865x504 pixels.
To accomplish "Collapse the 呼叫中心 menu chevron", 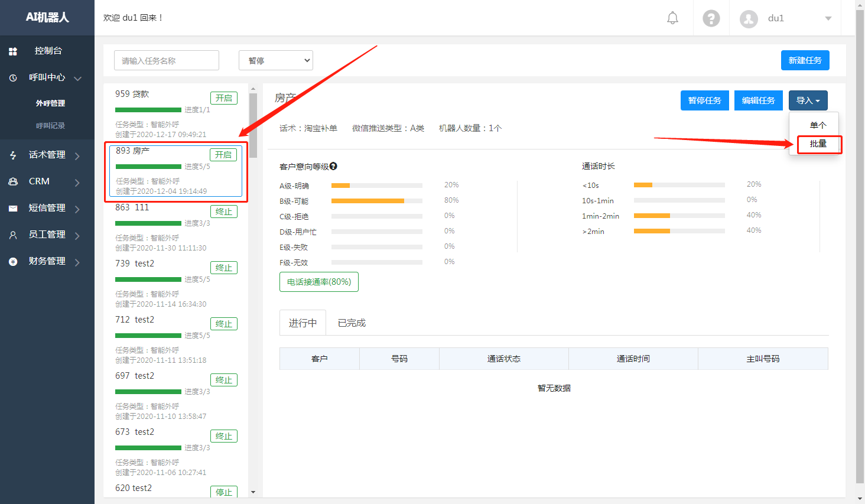I will 77,78.
